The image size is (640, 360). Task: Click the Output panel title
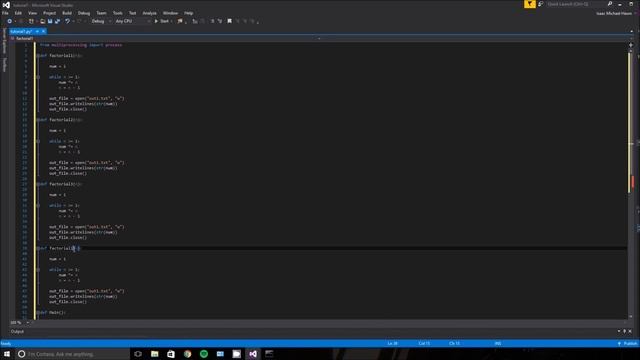pyautogui.click(x=17, y=331)
